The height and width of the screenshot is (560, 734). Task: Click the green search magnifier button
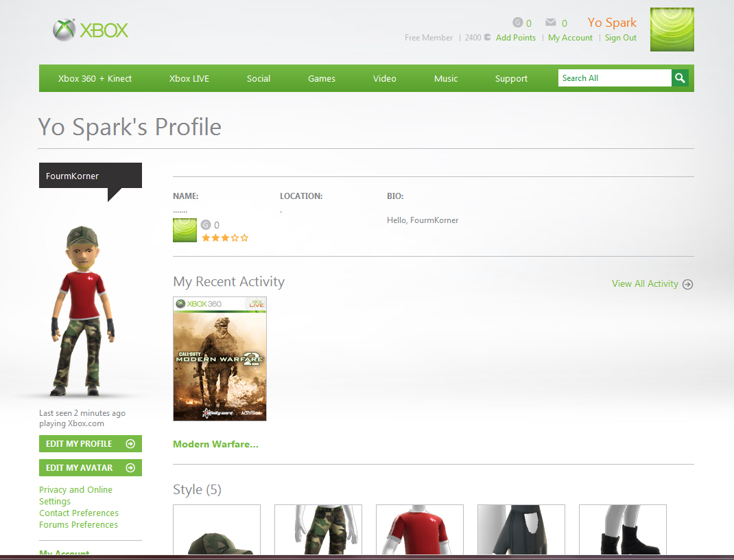[680, 78]
